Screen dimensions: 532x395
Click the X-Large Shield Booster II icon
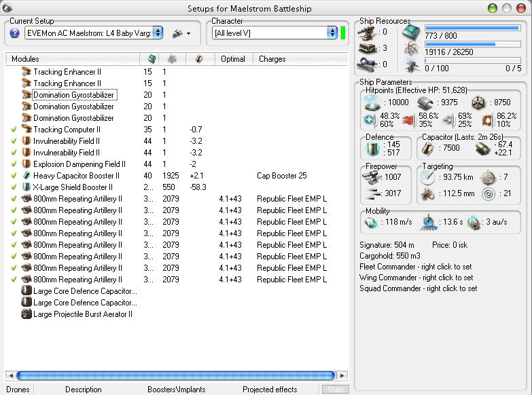pos(26,187)
